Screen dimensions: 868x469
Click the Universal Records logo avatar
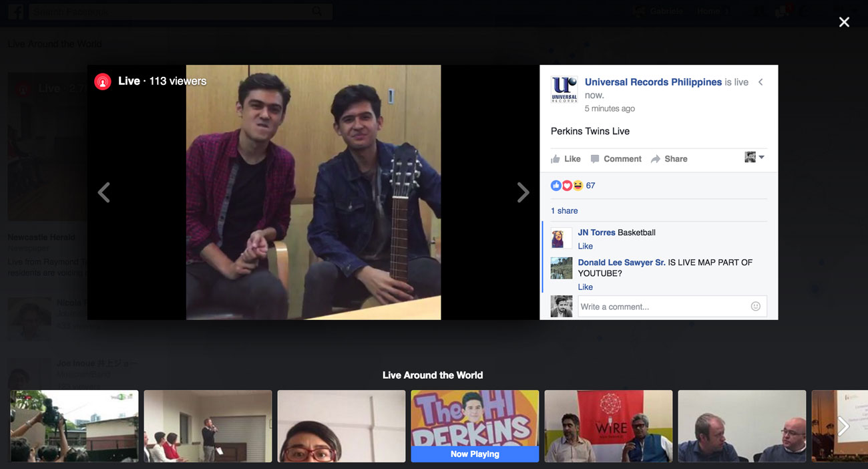click(564, 90)
